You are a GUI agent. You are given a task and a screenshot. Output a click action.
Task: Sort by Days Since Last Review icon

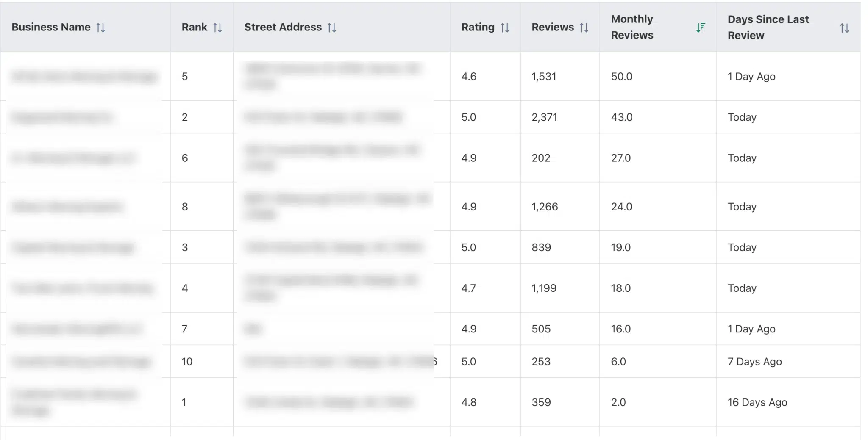point(844,28)
